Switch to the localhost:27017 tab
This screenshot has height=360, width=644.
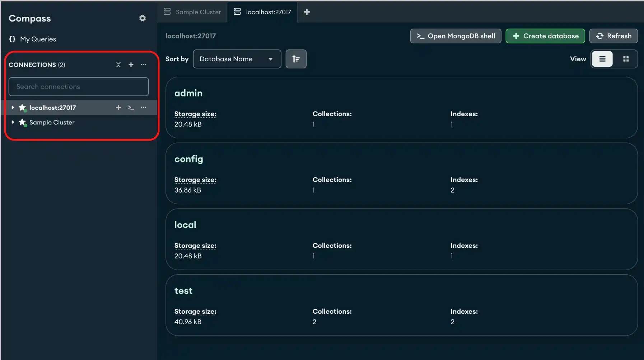pyautogui.click(x=262, y=12)
